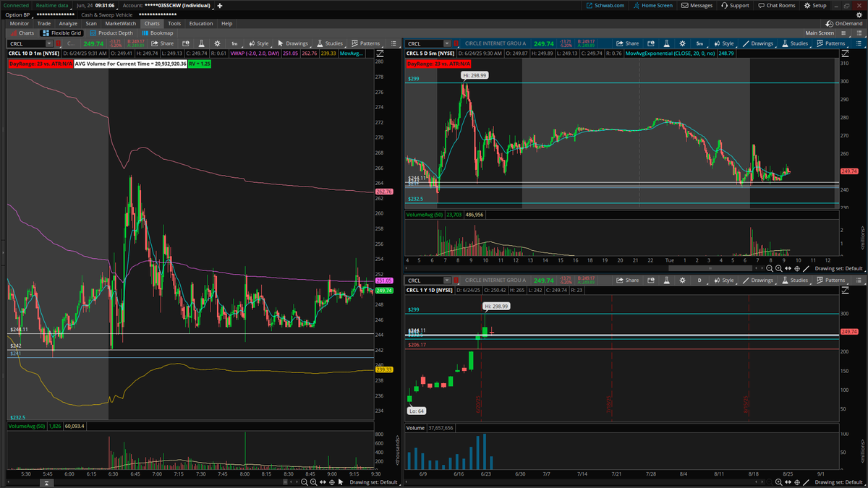Open the settings gear in the daily chart toolbar
The width and height of the screenshot is (868, 488).
click(683, 280)
